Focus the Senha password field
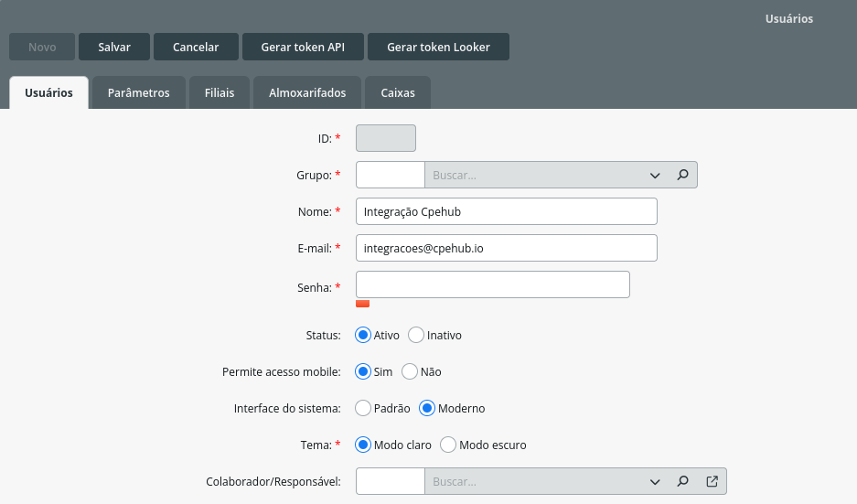857x504 pixels. pyautogui.click(x=493, y=284)
